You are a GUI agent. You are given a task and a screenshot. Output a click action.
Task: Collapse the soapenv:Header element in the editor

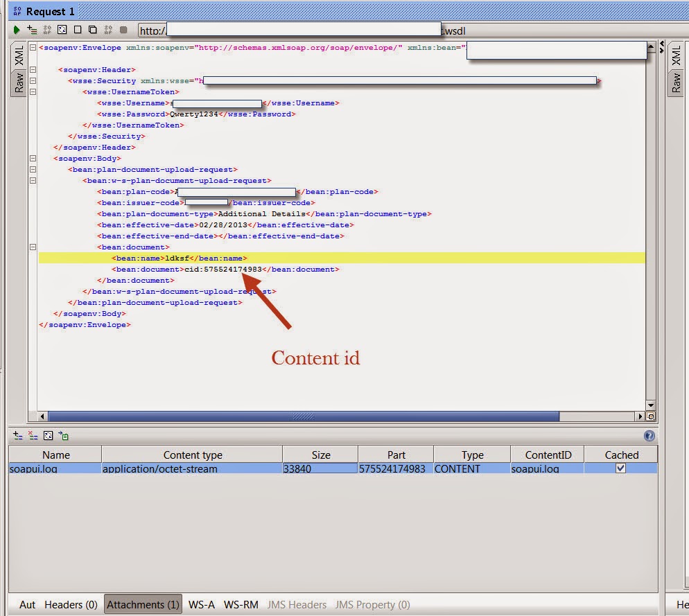(32, 69)
